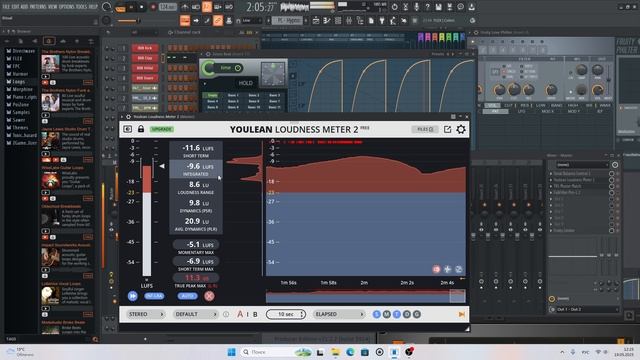The width and height of the screenshot is (640, 360).
Task: Click the FILES button in Youlean header
Action: point(424,129)
